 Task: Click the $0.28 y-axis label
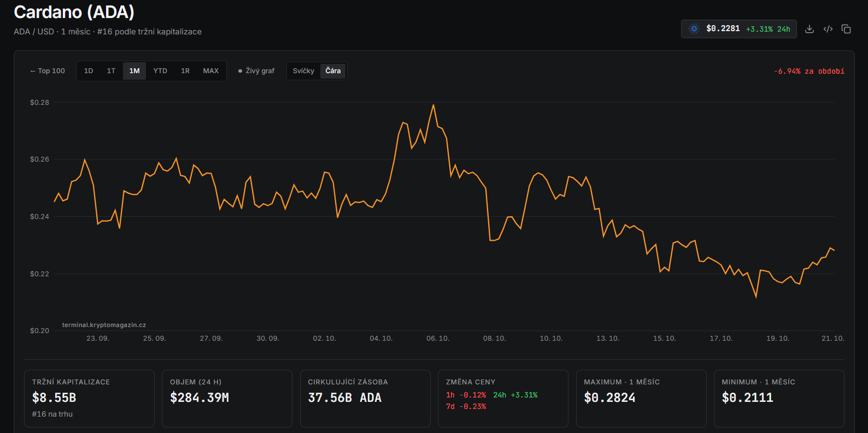click(39, 103)
